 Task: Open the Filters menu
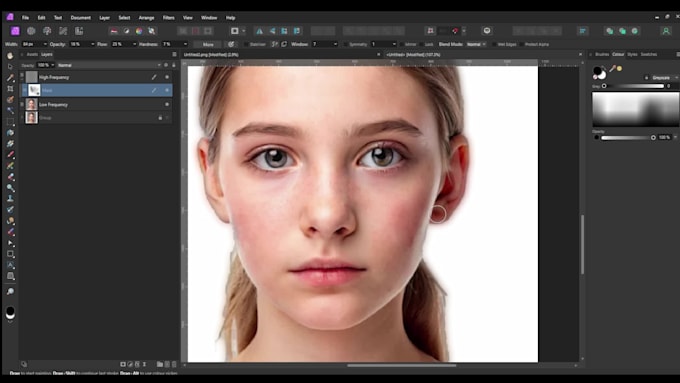(x=169, y=18)
